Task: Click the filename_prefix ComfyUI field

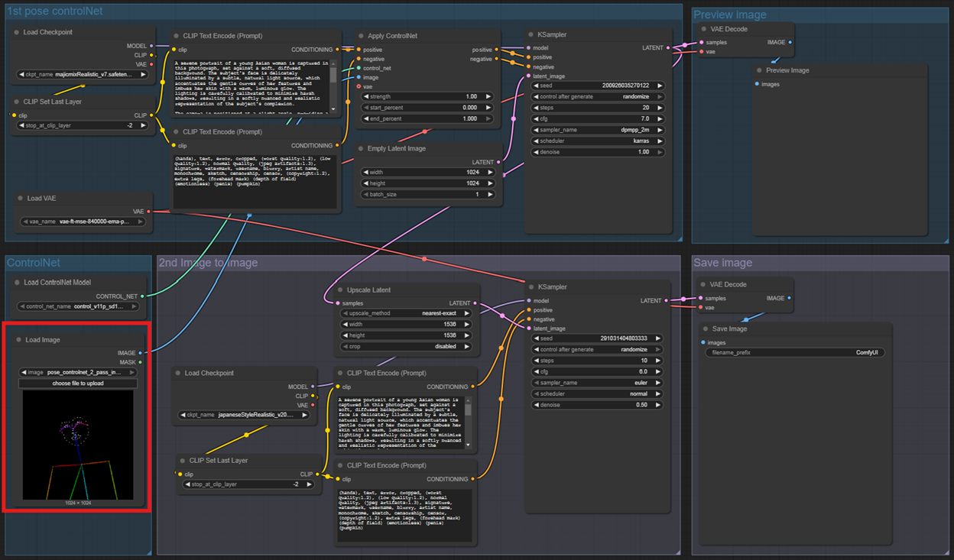Action: pyautogui.click(x=794, y=353)
